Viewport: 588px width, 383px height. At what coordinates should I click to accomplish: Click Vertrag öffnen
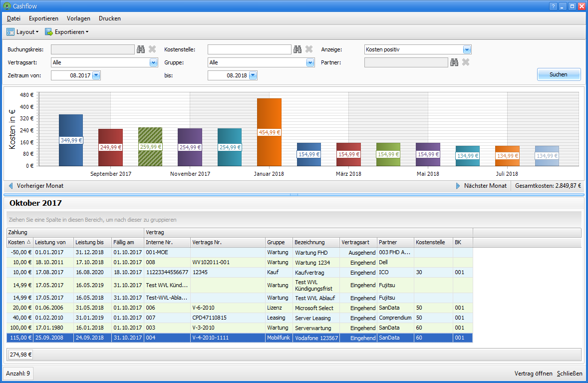[x=533, y=373]
